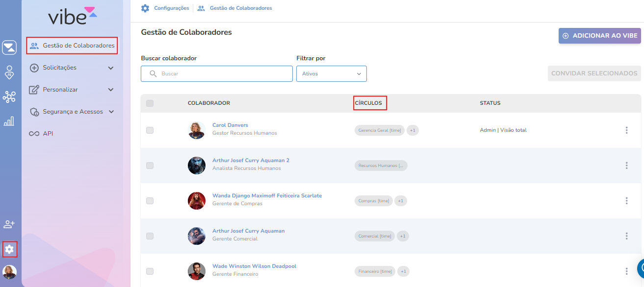
Task: Click the CÍRCULOS column header
Action: tap(368, 103)
